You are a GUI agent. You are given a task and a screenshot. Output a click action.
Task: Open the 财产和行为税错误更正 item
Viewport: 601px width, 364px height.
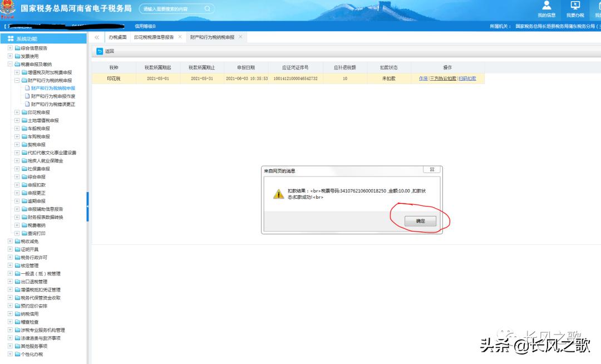(53, 104)
